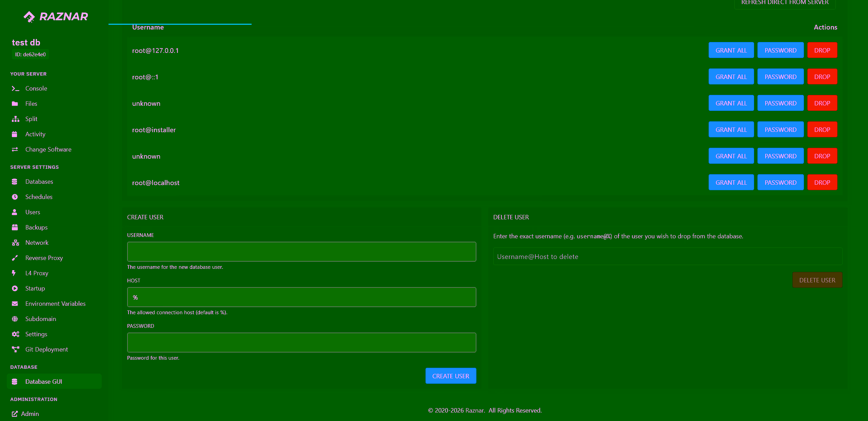
Task: Click the Files folder icon
Action: click(x=15, y=104)
